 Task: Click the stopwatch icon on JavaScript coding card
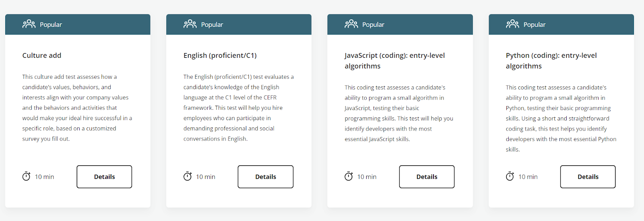(x=349, y=176)
